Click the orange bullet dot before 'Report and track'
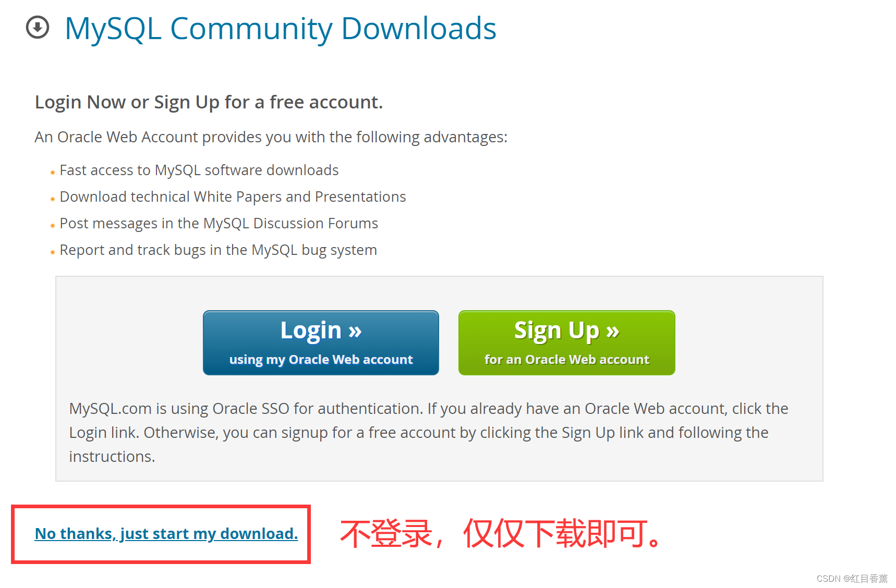This screenshot has height=588, width=896. [x=53, y=252]
